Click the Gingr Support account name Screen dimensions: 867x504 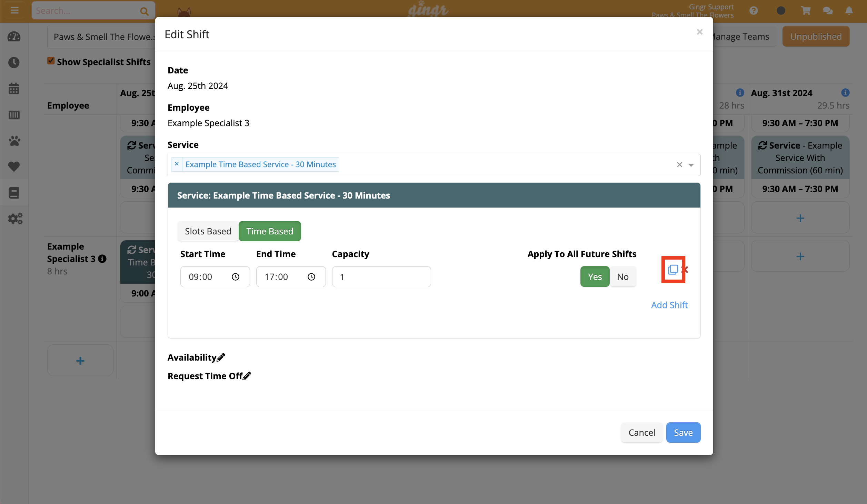(x=711, y=7)
